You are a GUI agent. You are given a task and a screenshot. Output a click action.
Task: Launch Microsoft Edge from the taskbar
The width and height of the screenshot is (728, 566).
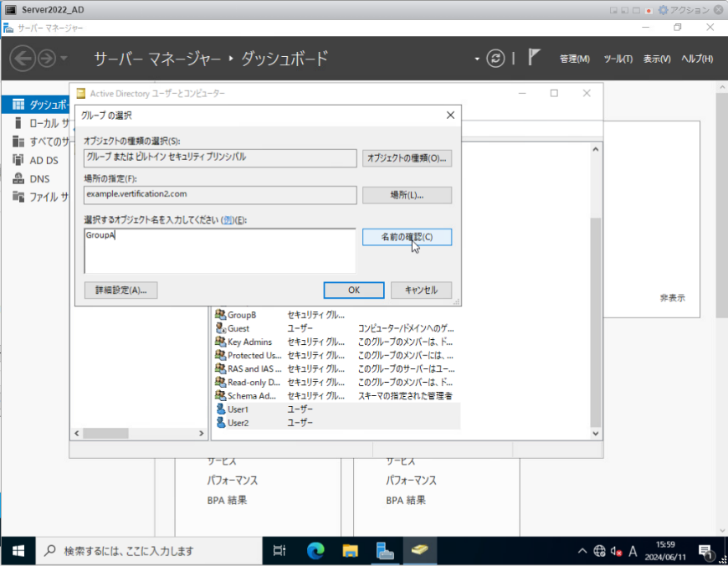[315, 551]
